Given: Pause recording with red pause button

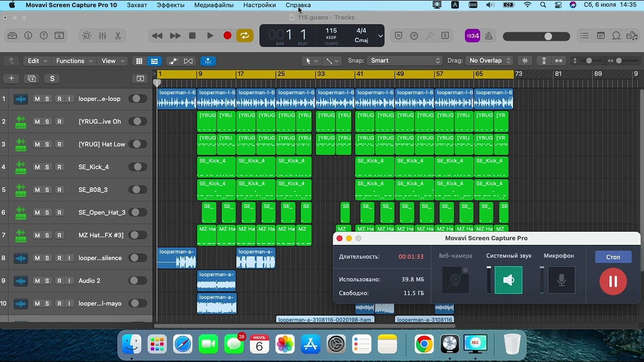Looking at the screenshot, I should [x=613, y=281].
